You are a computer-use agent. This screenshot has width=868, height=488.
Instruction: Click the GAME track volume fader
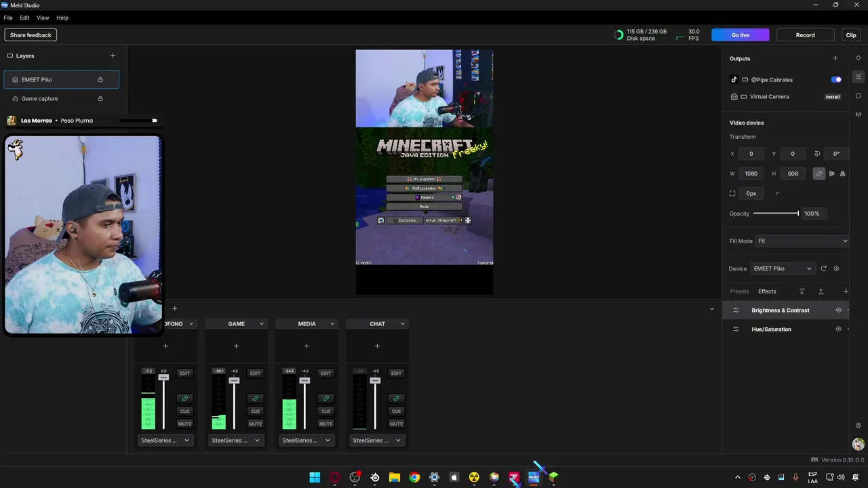(234, 381)
